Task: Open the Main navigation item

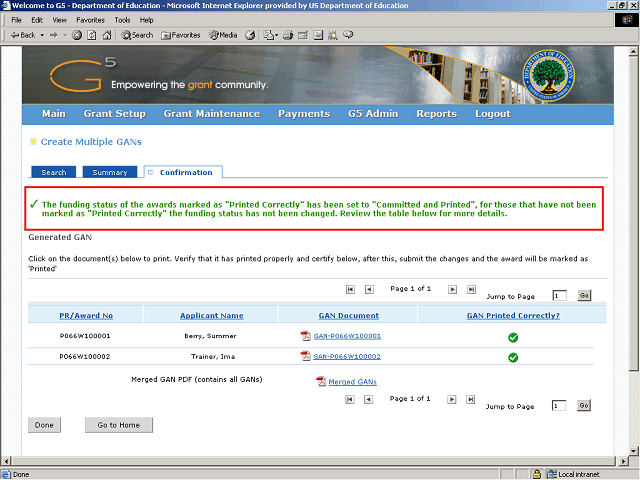Action: coord(53,114)
